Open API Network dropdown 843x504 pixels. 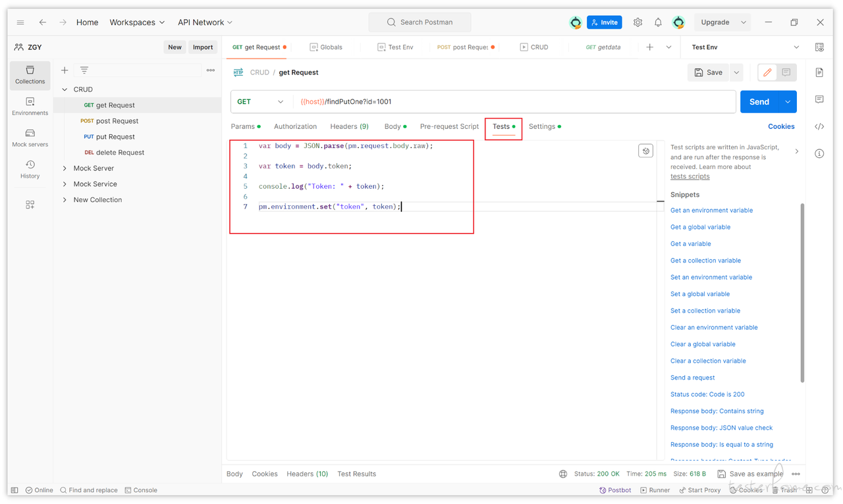[x=205, y=22]
